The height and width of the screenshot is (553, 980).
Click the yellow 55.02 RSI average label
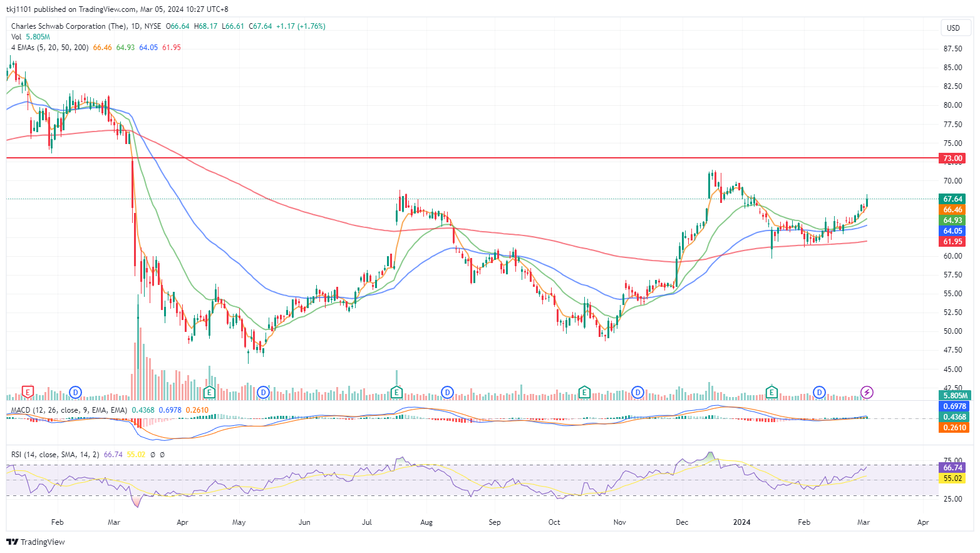(953, 478)
